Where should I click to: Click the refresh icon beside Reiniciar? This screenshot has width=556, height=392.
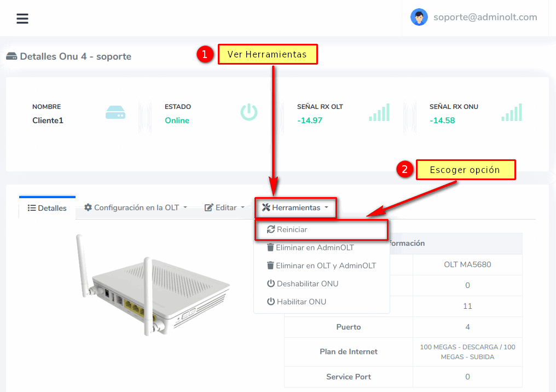[270, 229]
